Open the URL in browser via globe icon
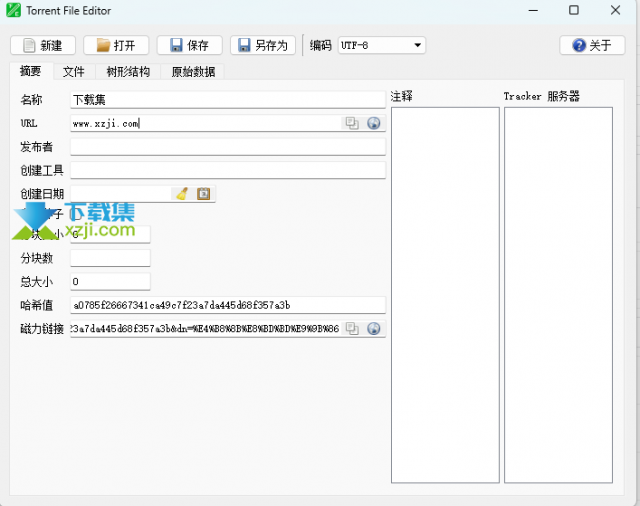 374,123
